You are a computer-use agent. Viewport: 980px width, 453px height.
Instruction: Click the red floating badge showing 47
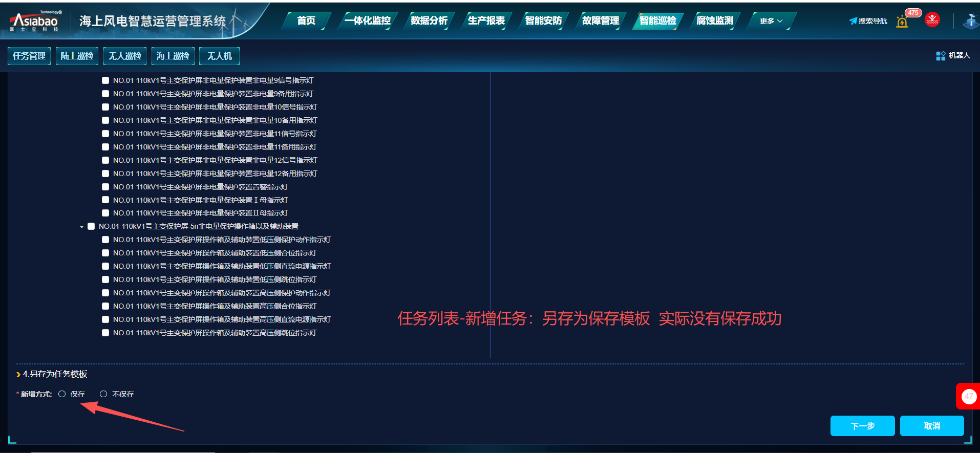(968, 396)
